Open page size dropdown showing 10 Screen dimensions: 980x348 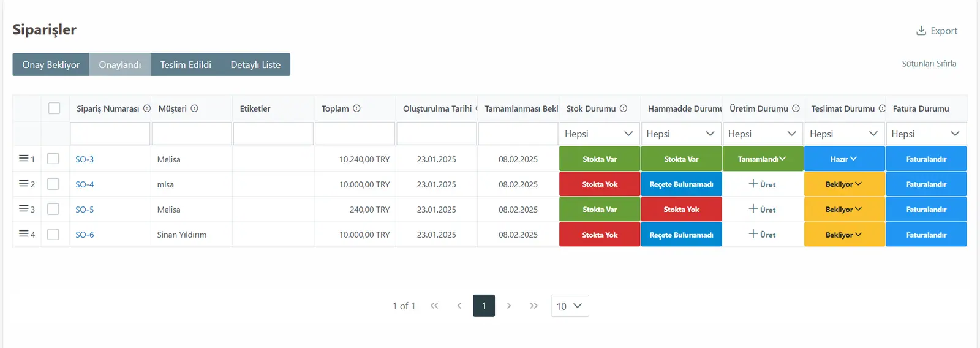pyautogui.click(x=570, y=306)
